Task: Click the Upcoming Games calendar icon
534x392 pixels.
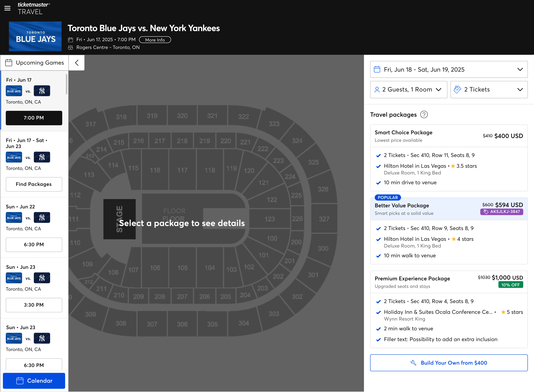Action: 9,63
